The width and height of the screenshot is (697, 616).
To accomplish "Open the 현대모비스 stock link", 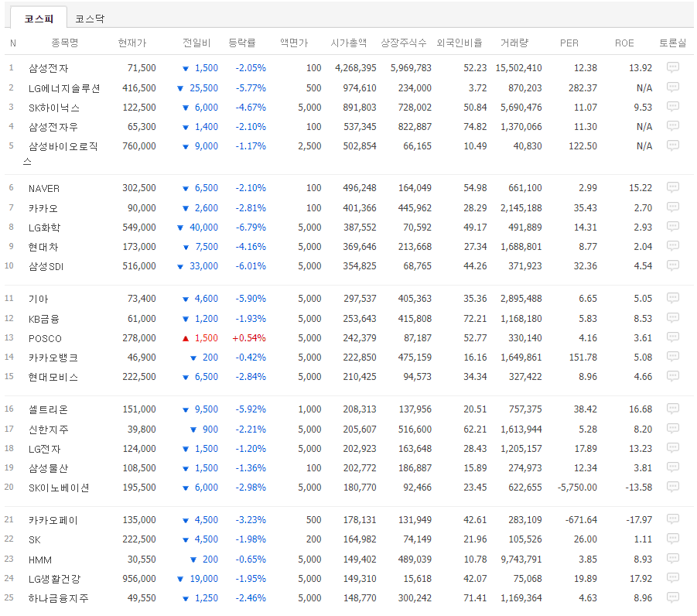I will (53, 377).
